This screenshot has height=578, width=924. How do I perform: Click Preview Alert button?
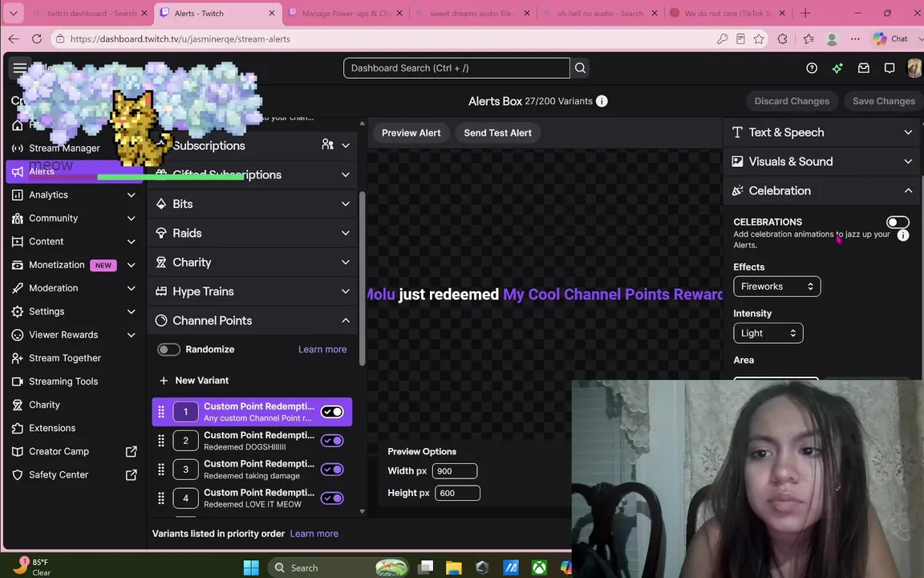(411, 132)
